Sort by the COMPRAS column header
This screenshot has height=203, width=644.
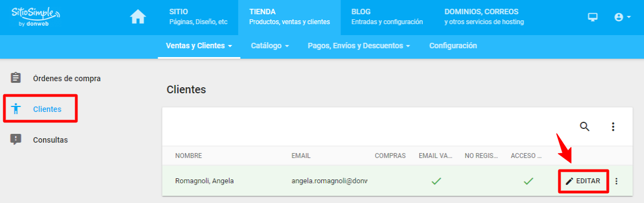coord(390,156)
